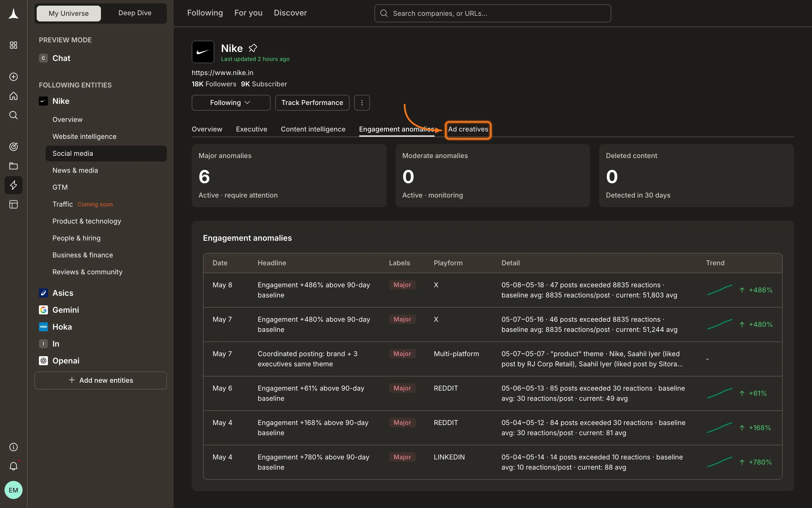
Task: Click the plus circle add icon in left rail
Action: (x=14, y=77)
